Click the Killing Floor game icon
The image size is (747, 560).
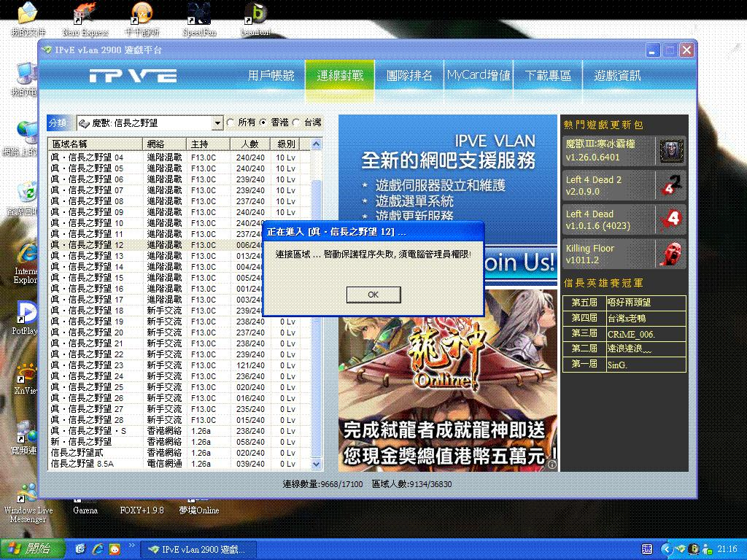click(672, 254)
